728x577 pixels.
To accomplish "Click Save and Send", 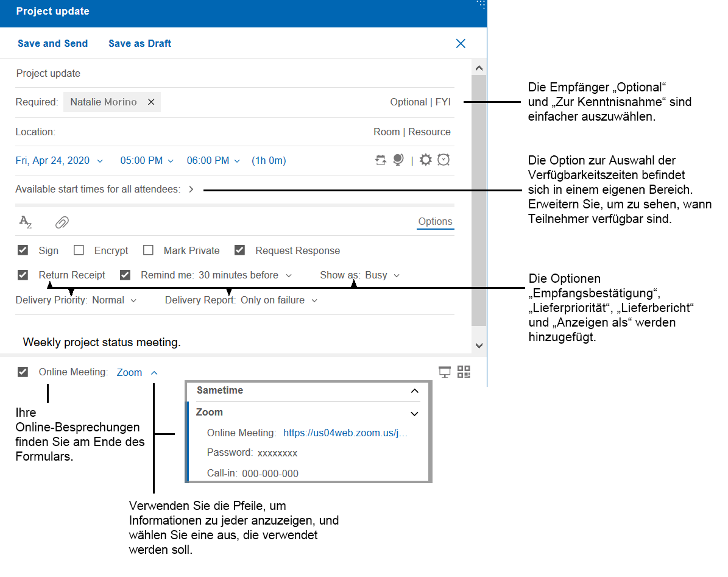I will pos(52,43).
